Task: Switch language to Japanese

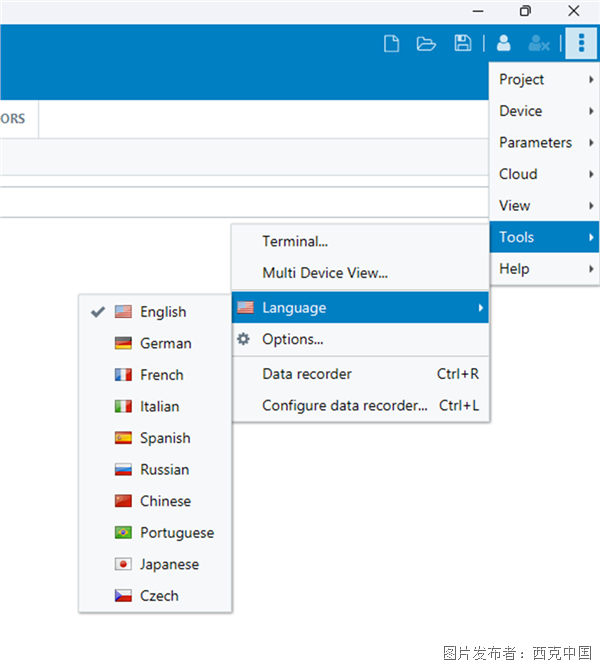Action: click(x=169, y=564)
